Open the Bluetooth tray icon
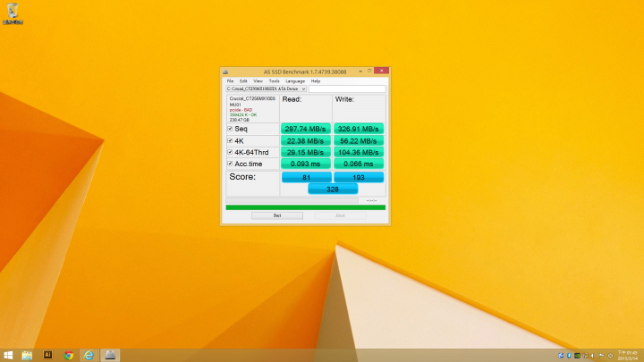The height and width of the screenshot is (362, 644). [569, 356]
